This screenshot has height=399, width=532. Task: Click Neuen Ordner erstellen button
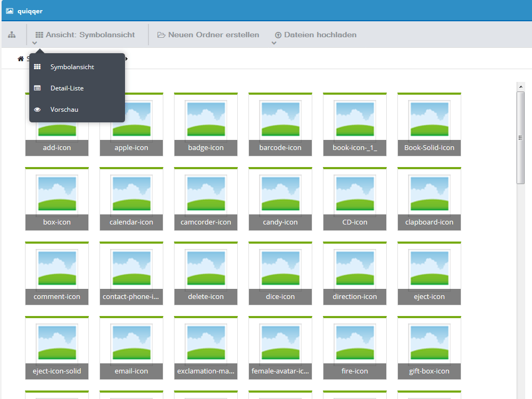tap(208, 35)
